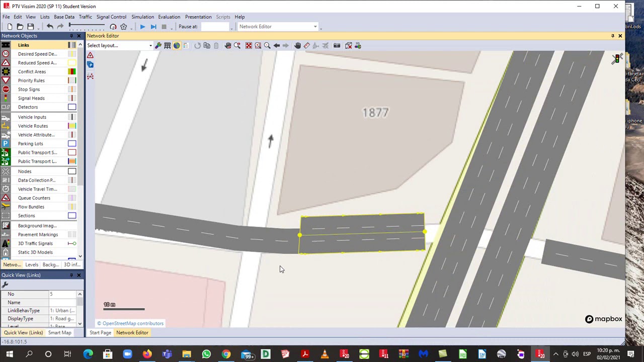Open the dropdown arrow beside the Stop button
The width and height of the screenshot is (644, 362).
tap(171, 28)
